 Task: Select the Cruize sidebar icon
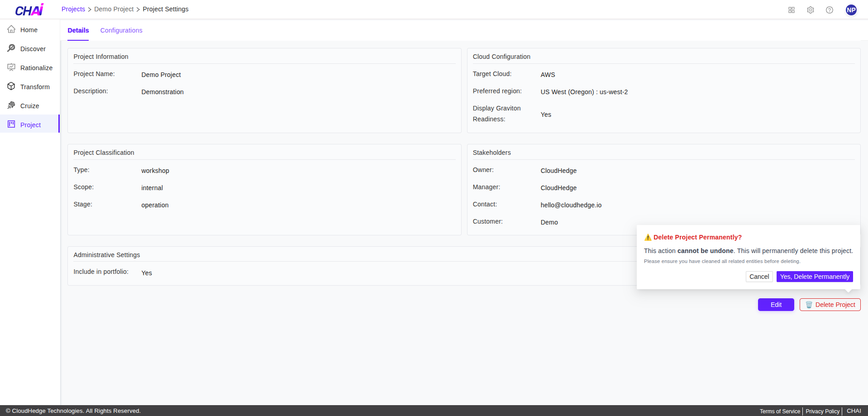point(30,105)
